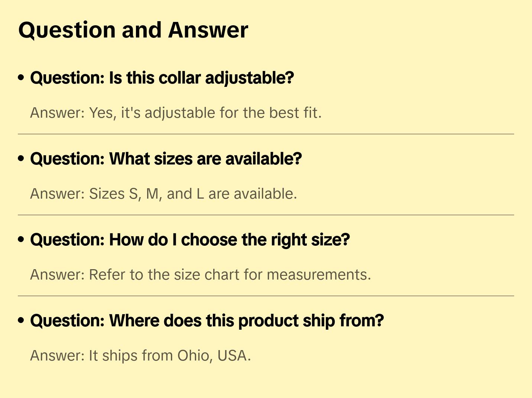Click the word 'Answer' in the heading
Viewport: 532px width, 398px height.
[208, 30]
